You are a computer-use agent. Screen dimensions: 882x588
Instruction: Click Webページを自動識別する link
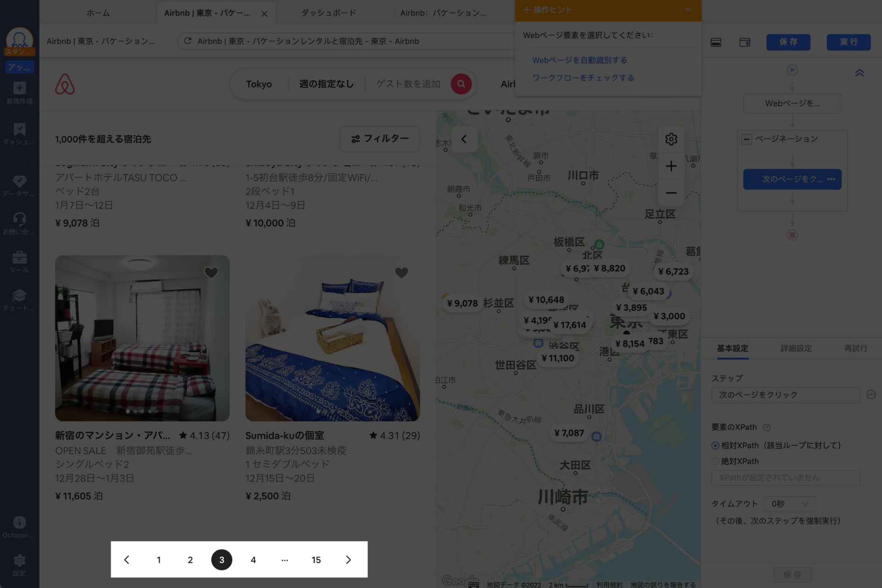point(579,60)
